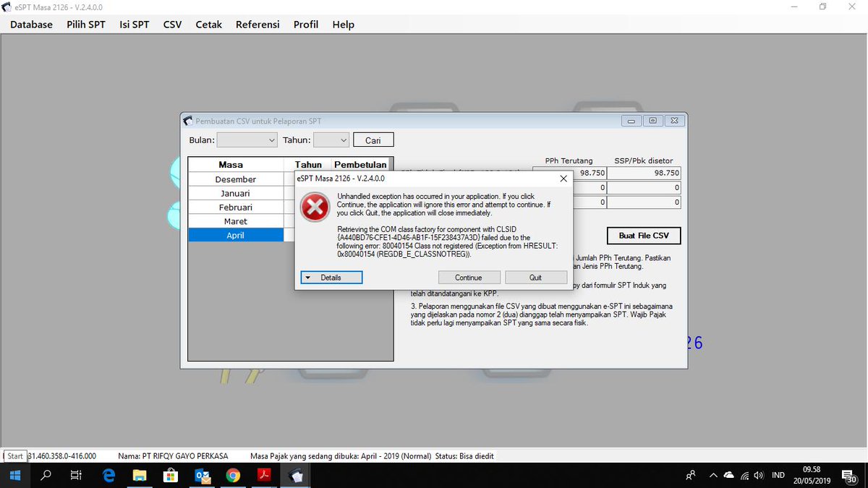868x488 pixels.
Task: Open the network tray icon
Action: (x=744, y=475)
